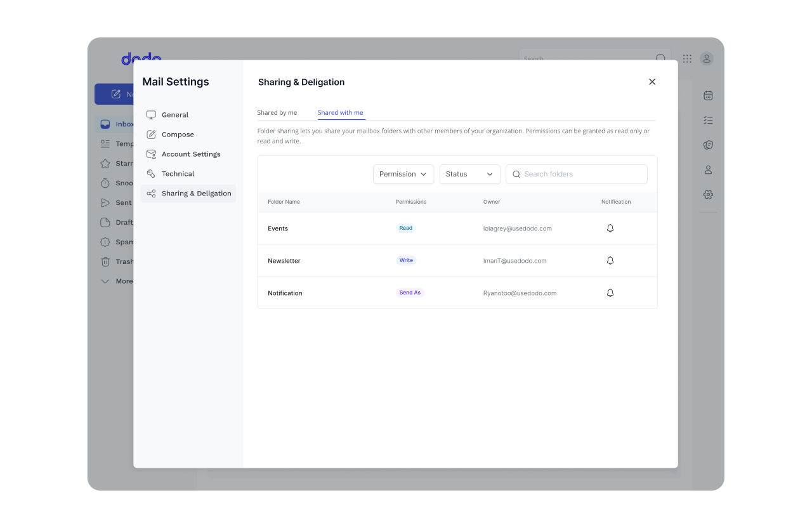This screenshot has height=528, width=812.
Task: Click the Sharing & Deligation share icon
Action: click(151, 193)
